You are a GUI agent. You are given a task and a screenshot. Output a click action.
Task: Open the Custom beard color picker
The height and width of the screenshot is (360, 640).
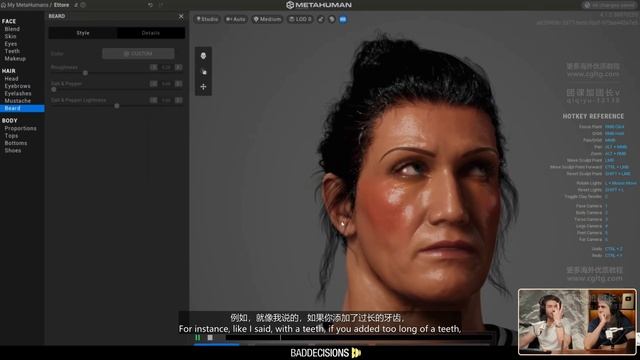tap(138, 53)
